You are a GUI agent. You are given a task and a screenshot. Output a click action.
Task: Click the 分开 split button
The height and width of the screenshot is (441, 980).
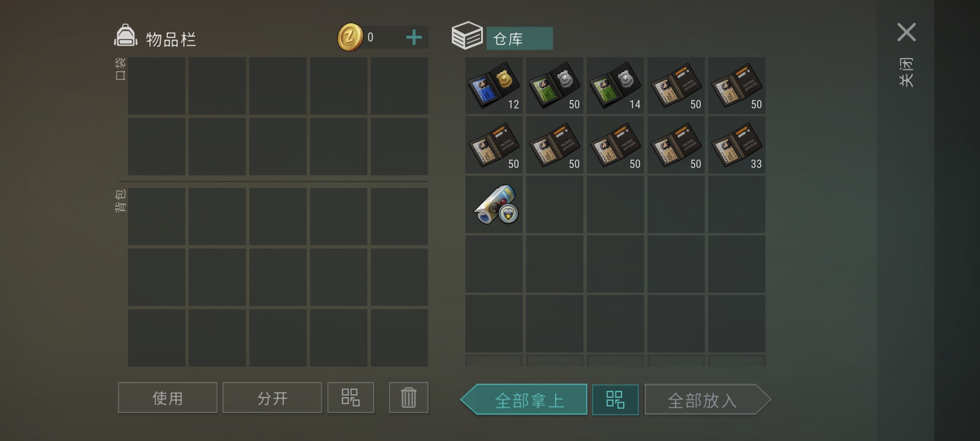(x=272, y=398)
